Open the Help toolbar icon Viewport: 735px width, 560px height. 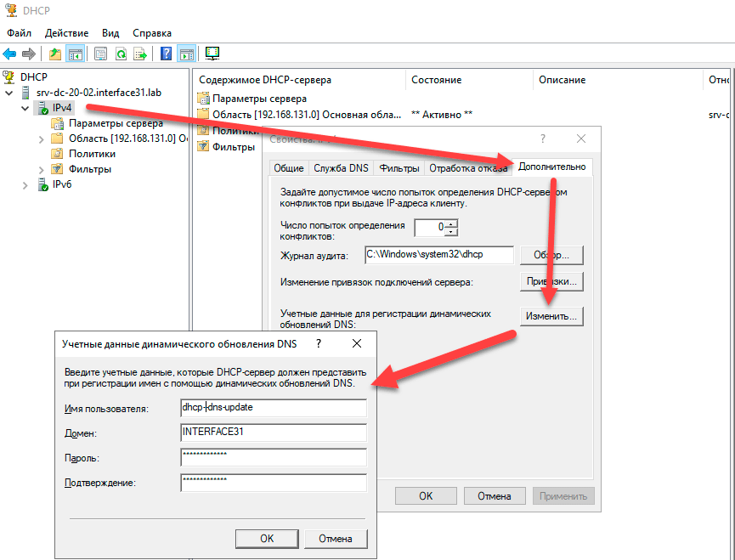166,54
